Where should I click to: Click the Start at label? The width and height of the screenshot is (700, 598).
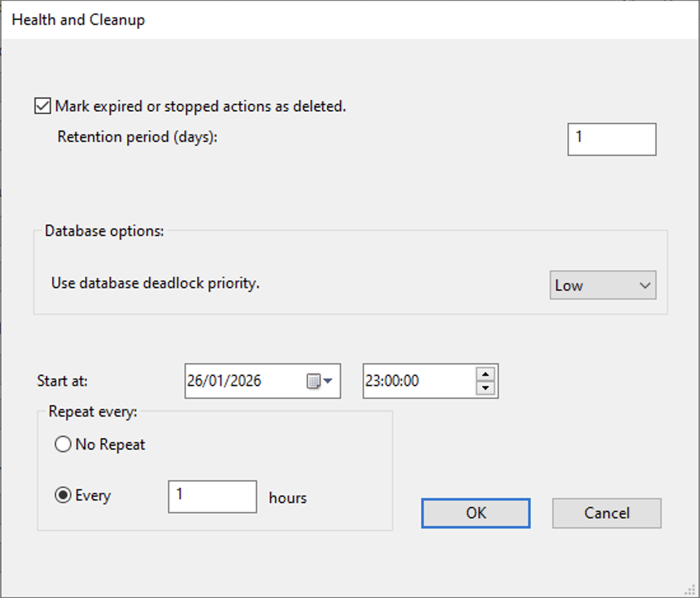[x=62, y=381]
